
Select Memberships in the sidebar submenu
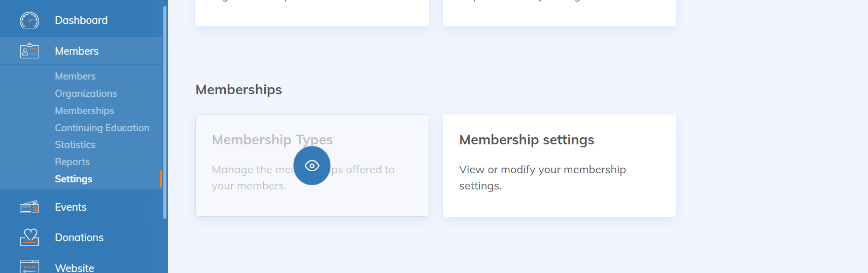click(x=84, y=110)
